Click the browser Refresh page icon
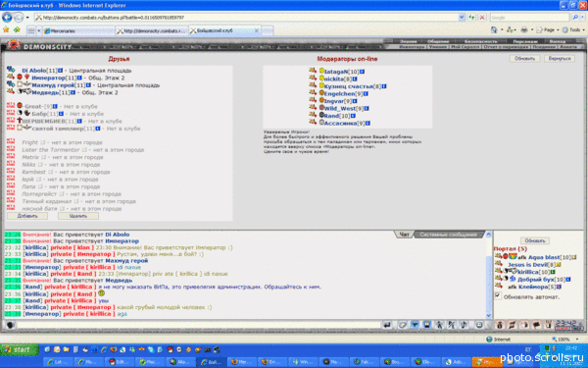Viewport: 588px width, 368px height. (x=471, y=18)
